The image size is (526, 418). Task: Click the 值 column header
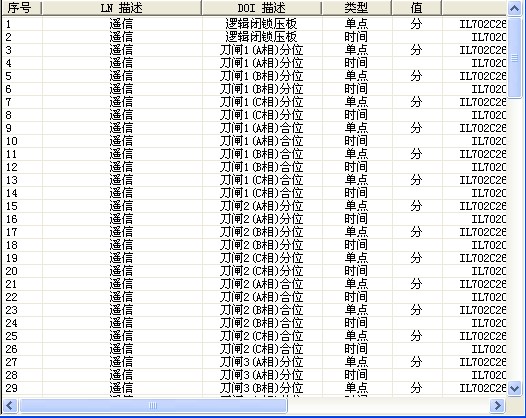(x=416, y=8)
